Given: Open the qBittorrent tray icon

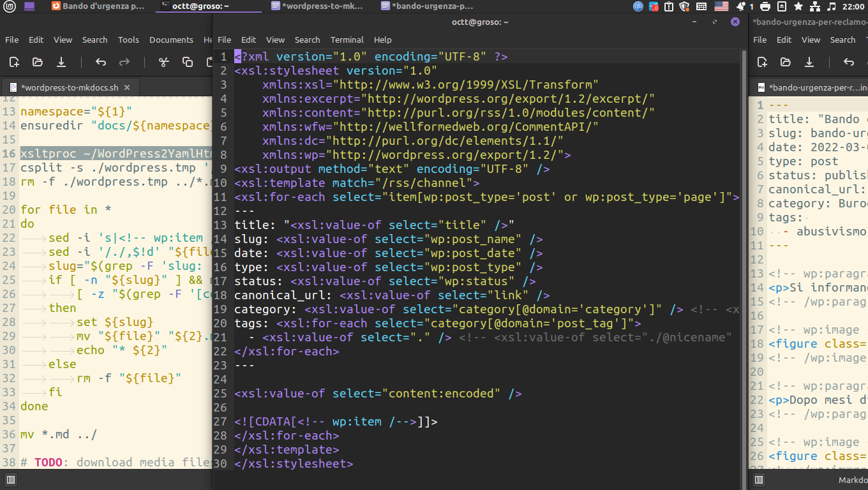Looking at the screenshot, I should pyautogui.click(x=638, y=6).
